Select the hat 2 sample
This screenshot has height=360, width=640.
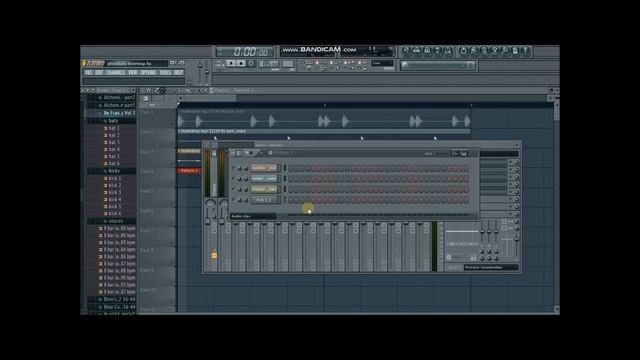click(113, 135)
